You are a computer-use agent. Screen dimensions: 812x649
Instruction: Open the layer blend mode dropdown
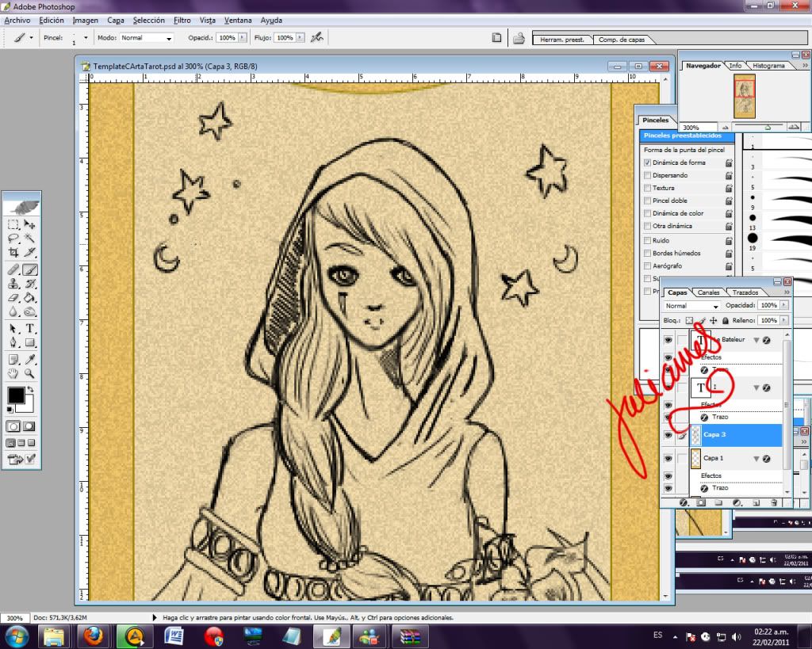(x=691, y=306)
